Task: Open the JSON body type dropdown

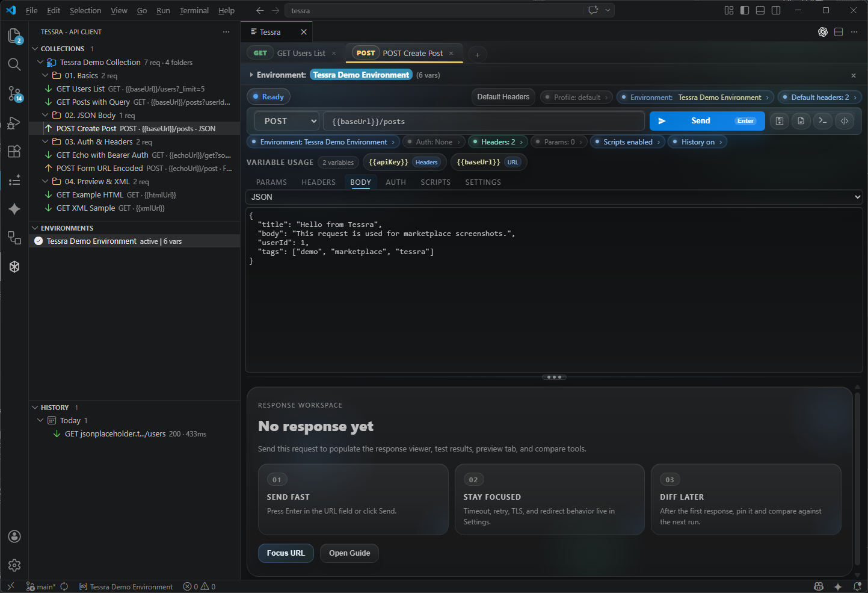Action: 553,197
